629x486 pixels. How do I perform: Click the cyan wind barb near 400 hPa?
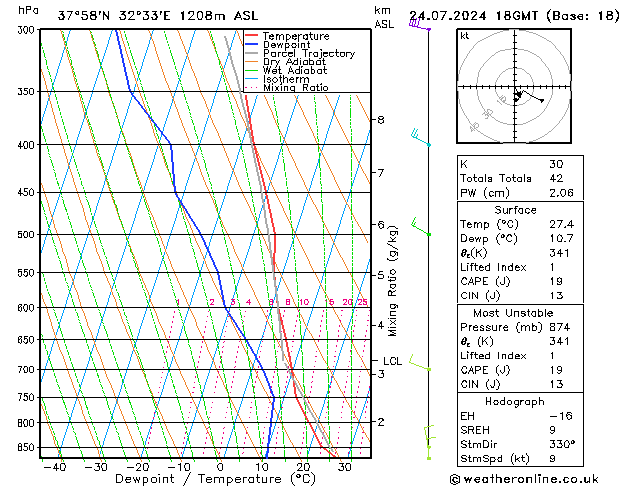[x=420, y=138]
